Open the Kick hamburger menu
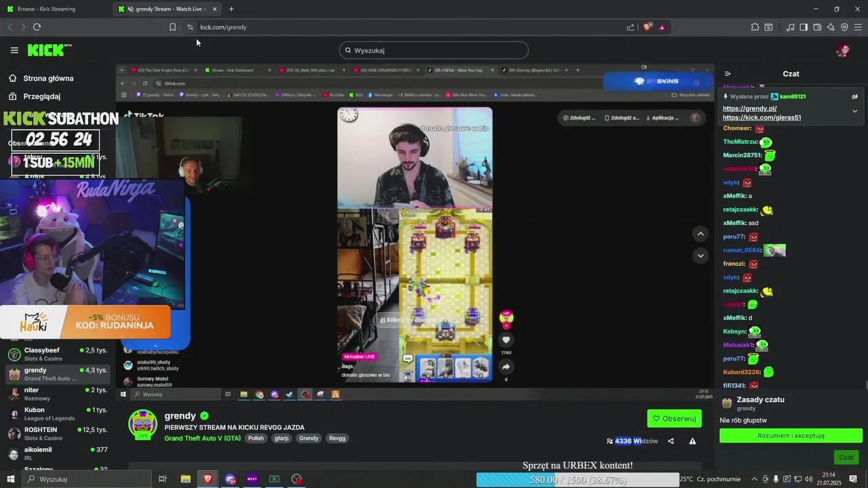 (14, 50)
